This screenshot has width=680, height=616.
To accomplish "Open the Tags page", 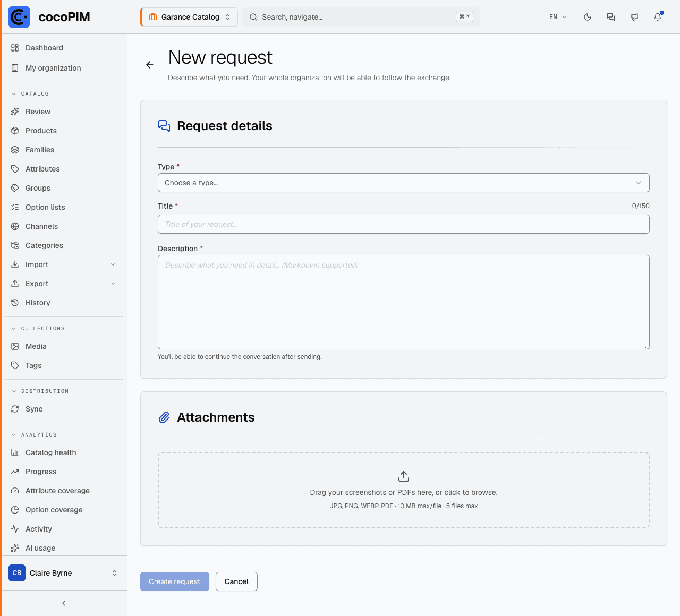I will point(64,365).
